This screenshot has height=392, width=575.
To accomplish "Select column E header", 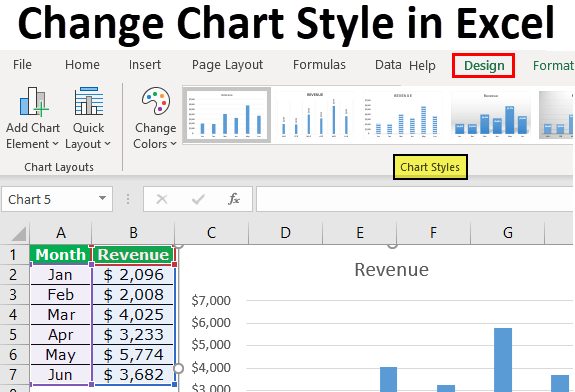I will pyautogui.click(x=360, y=232).
